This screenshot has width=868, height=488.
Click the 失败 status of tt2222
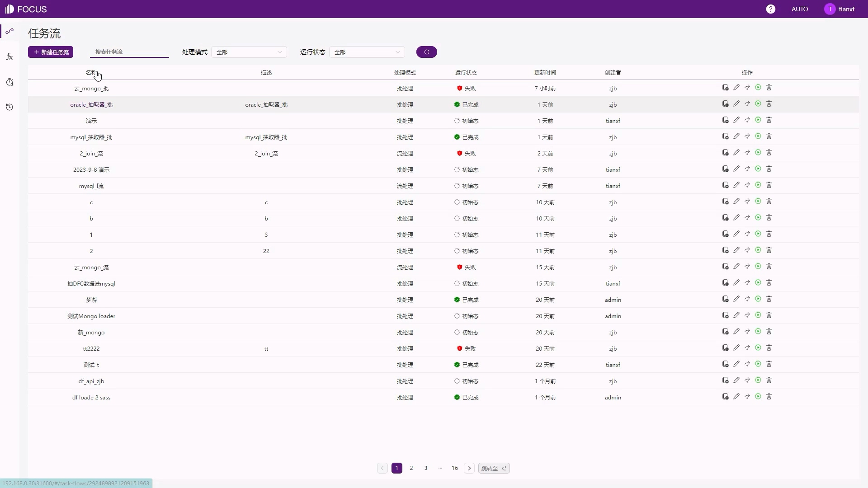(x=467, y=348)
